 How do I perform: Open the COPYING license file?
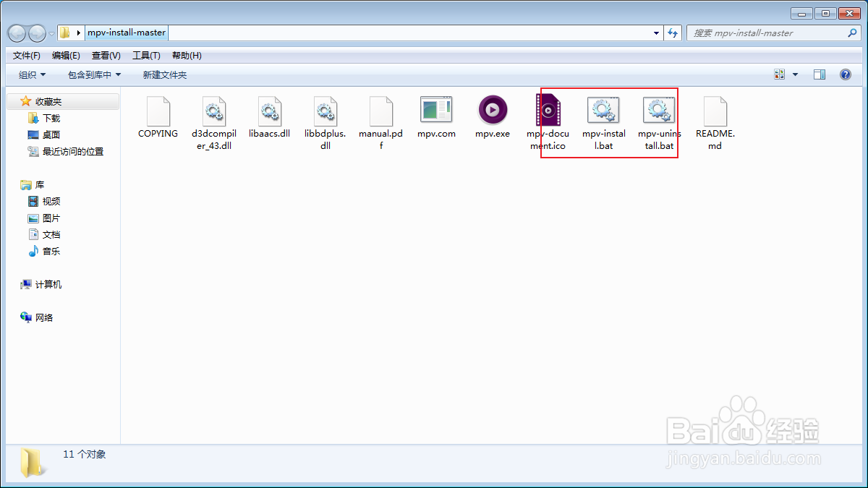coord(157,110)
